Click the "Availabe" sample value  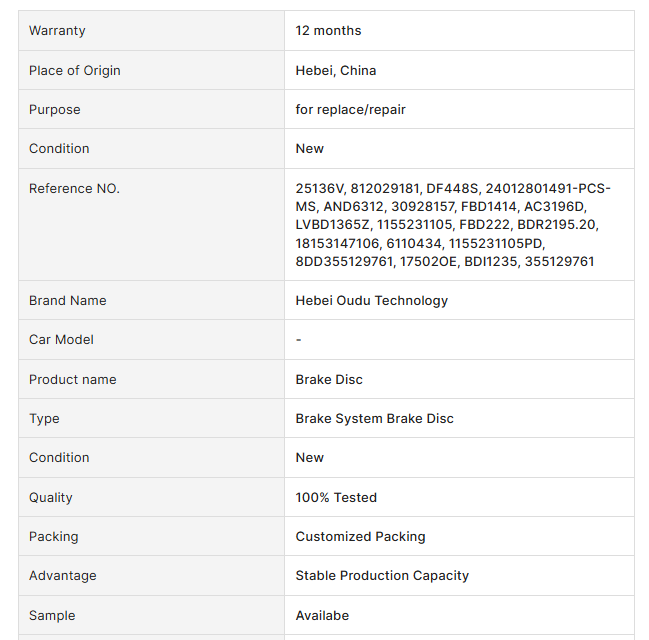tap(322, 615)
